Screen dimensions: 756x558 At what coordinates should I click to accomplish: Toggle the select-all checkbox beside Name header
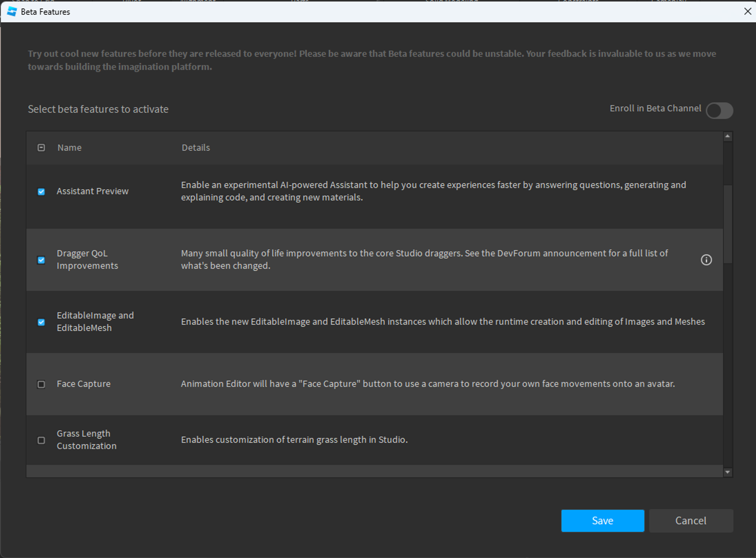[41, 147]
